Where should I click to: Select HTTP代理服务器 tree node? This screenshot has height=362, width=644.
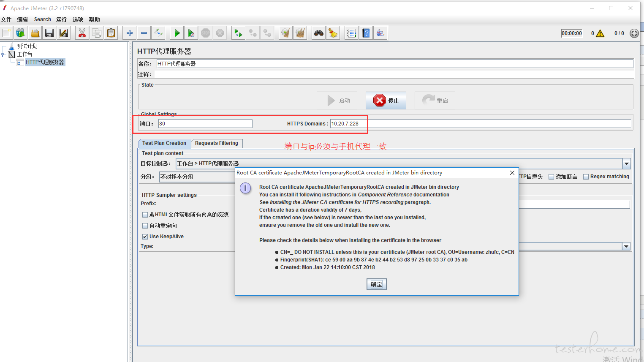coord(45,62)
